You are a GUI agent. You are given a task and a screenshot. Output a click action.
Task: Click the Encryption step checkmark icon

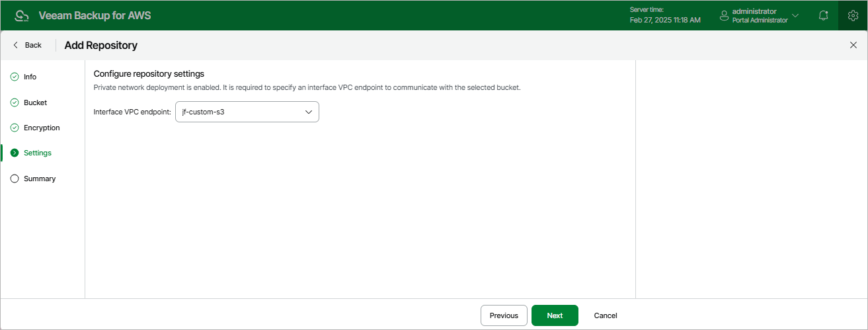coord(15,128)
